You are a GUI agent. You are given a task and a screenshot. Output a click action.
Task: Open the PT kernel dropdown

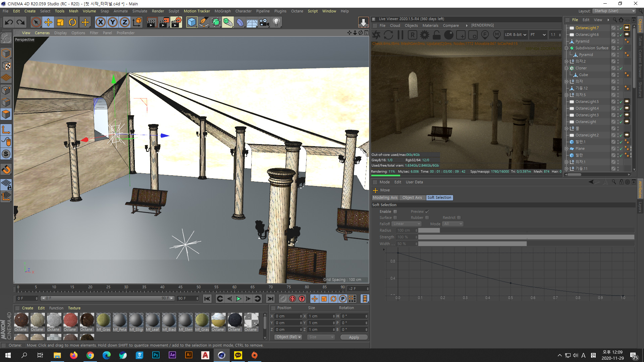[538, 35]
